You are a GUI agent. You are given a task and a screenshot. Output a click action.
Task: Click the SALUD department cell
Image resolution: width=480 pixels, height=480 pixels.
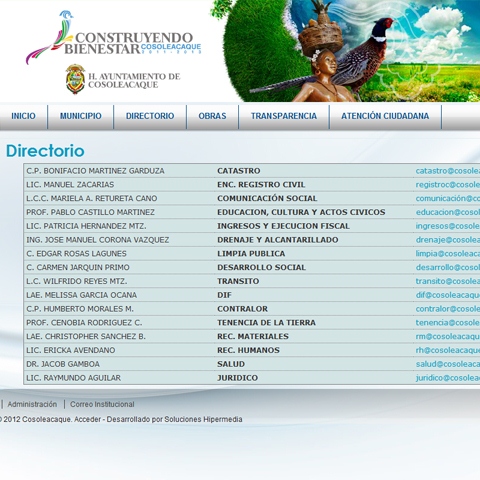[231, 364]
